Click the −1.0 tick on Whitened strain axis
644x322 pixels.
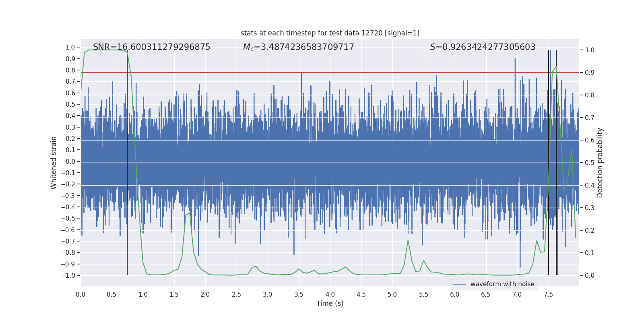point(68,275)
